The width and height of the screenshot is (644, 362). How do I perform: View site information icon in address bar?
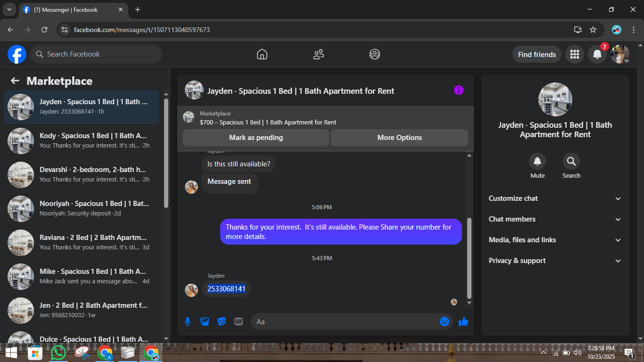(65, 30)
